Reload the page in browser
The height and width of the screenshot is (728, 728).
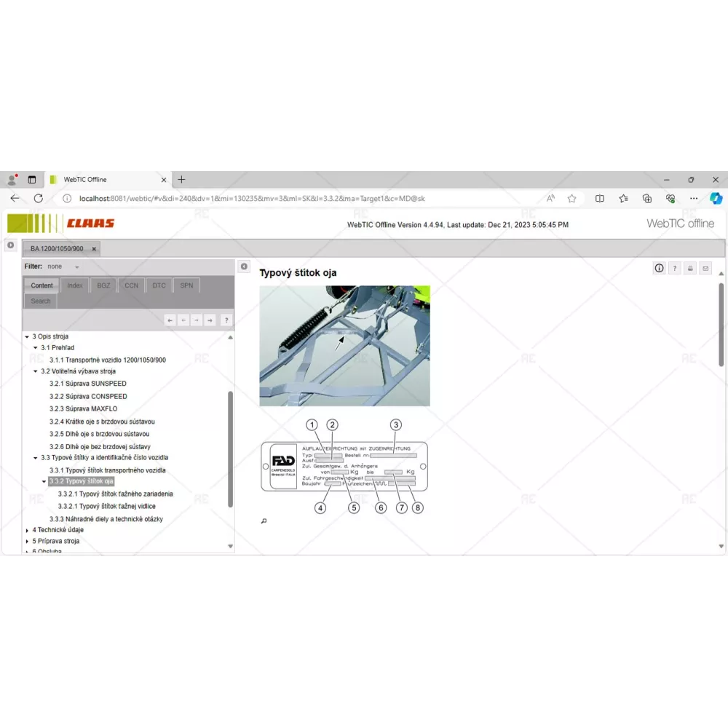(38, 198)
